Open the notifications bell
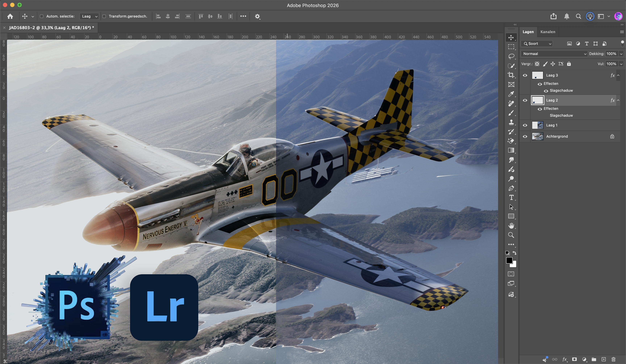The image size is (626, 364). [x=567, y=16]
